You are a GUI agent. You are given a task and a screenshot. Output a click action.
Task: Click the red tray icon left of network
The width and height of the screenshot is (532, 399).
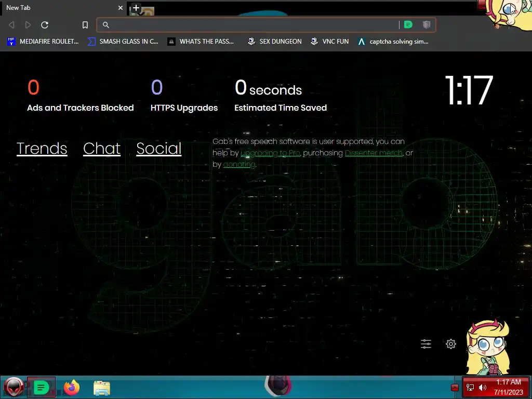click(455, 388)
